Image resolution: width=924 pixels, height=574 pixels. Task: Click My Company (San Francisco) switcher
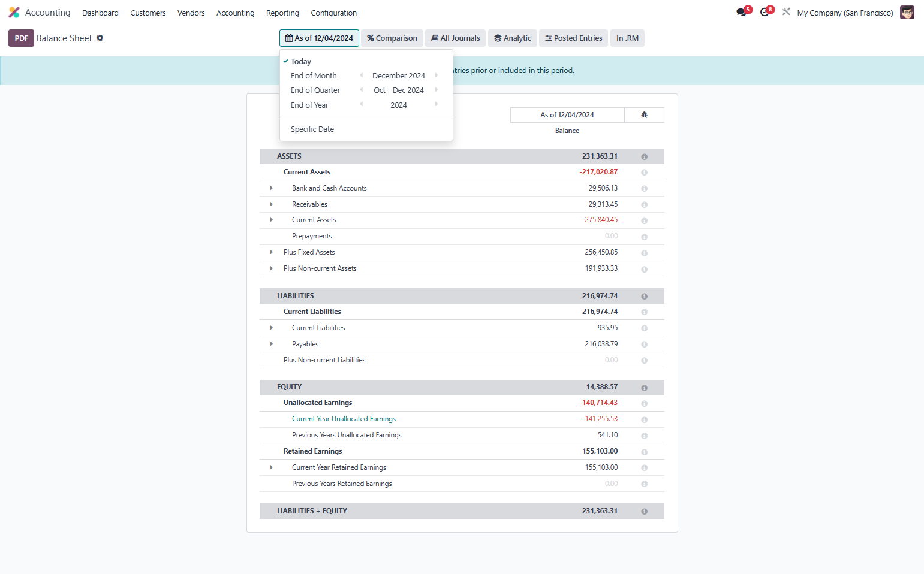click(845, 13)
